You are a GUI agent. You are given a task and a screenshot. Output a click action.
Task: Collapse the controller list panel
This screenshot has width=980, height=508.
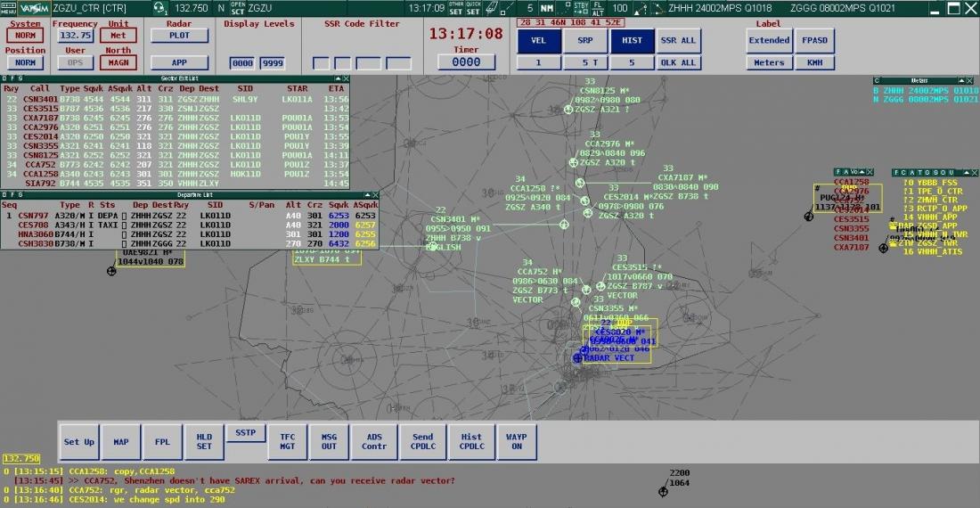point(967,172)
